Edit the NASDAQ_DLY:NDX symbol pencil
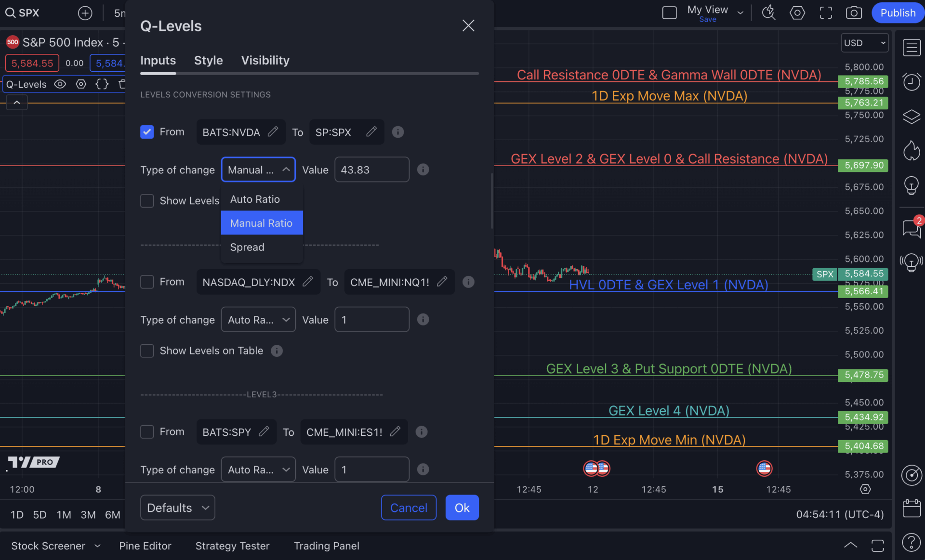 [x=308, y=281]
